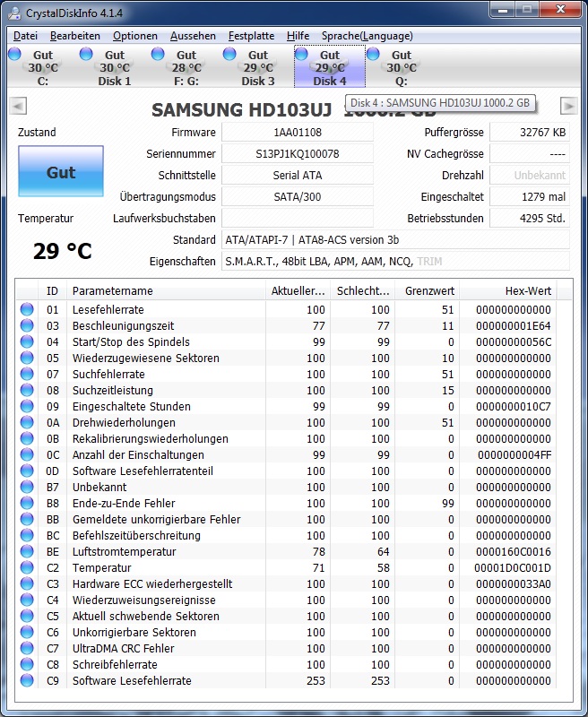Click the Parametername column header
This screenshot has width=588, height=717.
(166, 290)
